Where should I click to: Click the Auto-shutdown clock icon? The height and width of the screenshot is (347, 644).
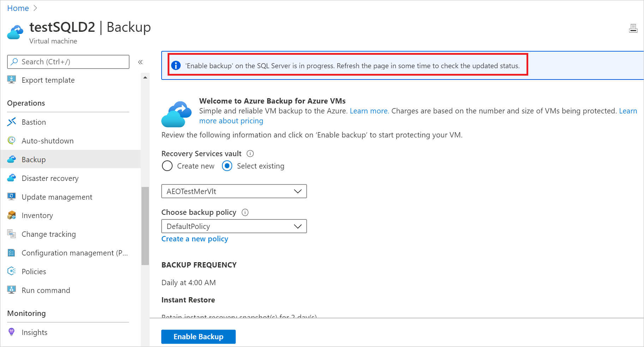point(12,140)
